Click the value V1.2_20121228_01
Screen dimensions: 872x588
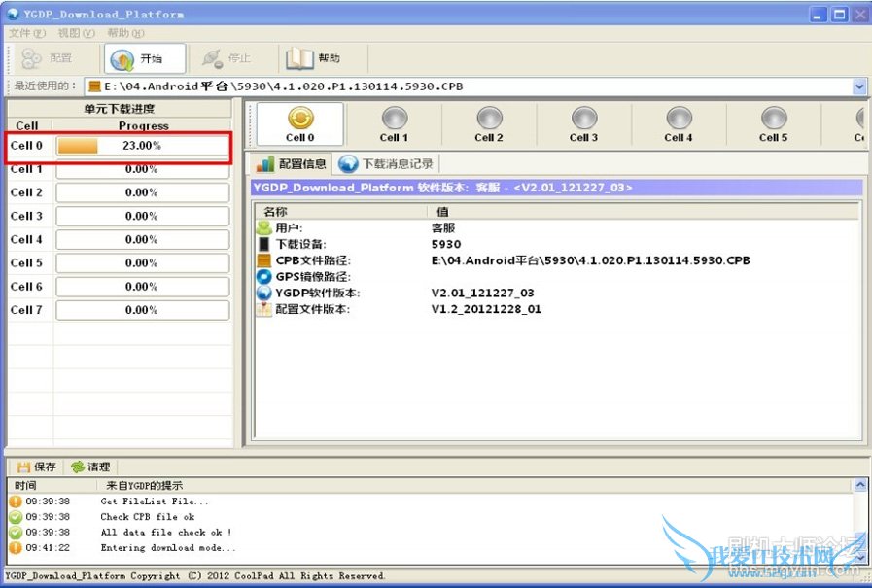tap(486, 309)
